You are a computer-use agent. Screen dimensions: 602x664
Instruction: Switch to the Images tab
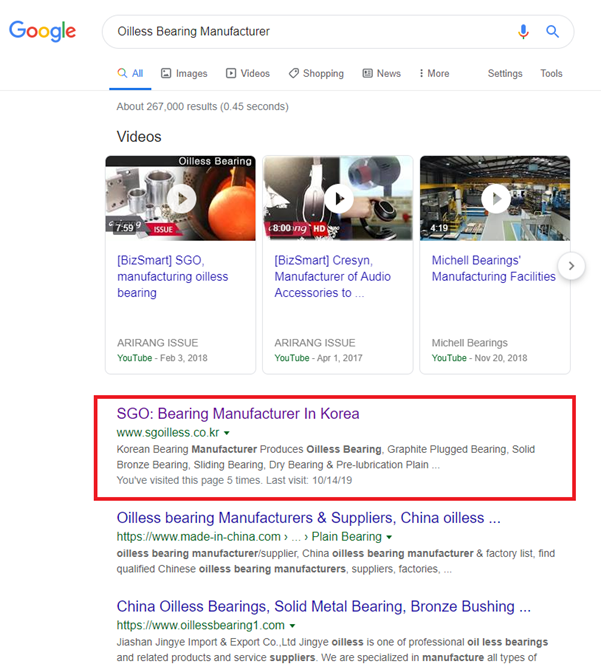(x=184, y=73)
